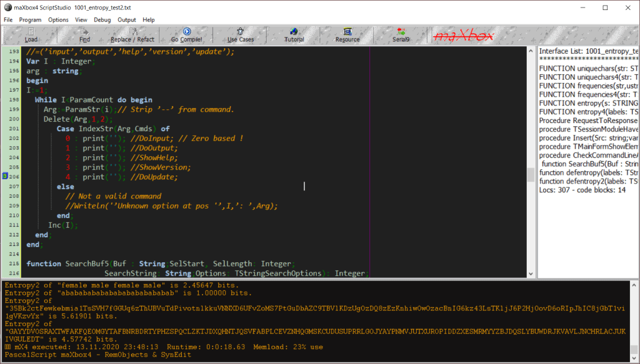The width and height of the screenshot is (640, 364).
Task: Click the Serial9 toolbar icon
Action: click(x=401, y=35)
